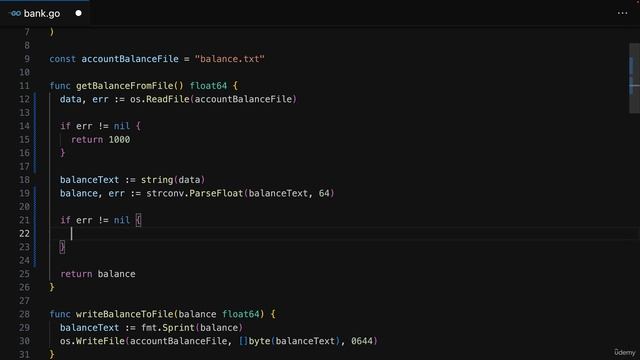Click 'return balance' on line 25

pos(98,274)
